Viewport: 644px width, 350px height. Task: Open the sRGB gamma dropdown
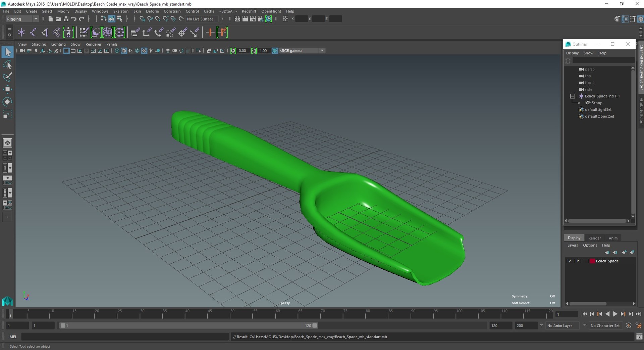302,51
